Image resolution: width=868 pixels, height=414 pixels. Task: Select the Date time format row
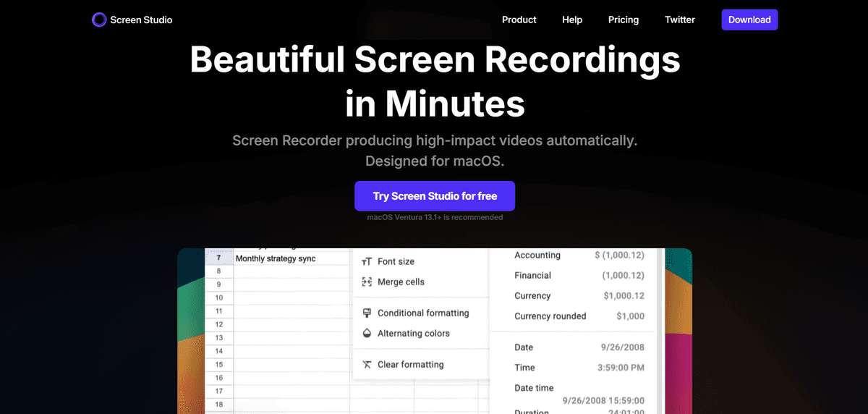579,394
